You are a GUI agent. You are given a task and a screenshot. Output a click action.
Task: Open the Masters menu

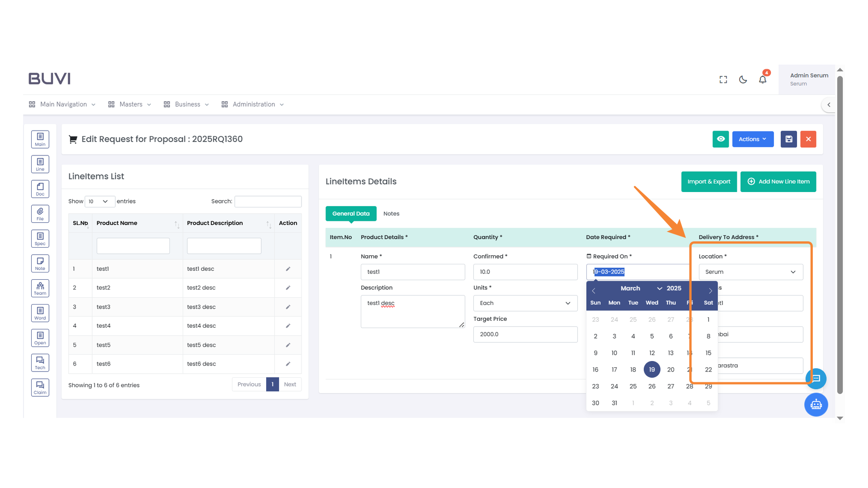(130, 104)
